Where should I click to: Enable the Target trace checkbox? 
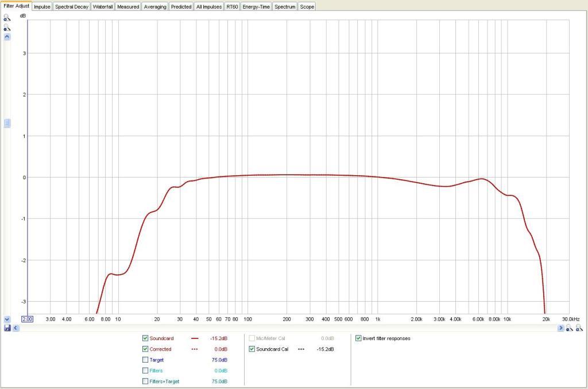point(145,360)
